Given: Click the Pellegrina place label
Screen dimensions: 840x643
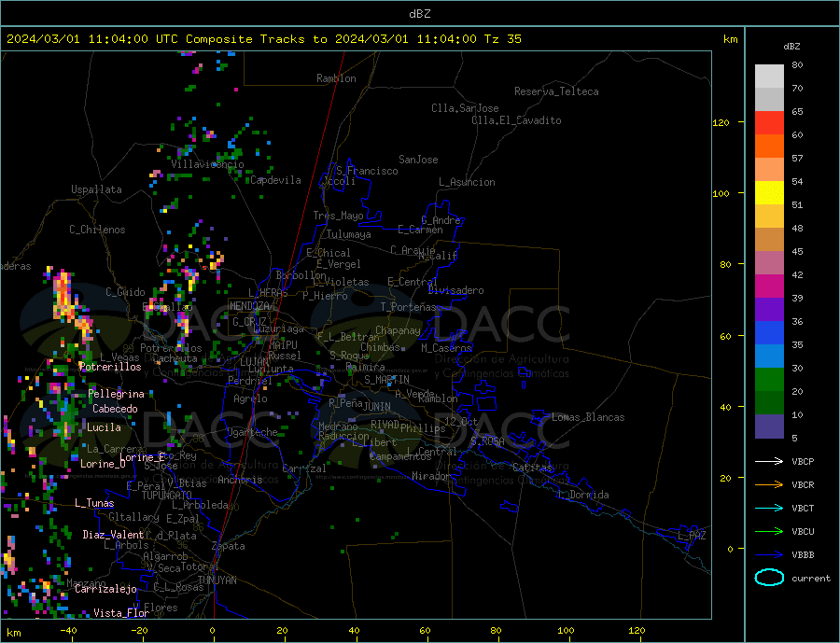Looking at the screenshot, I should click(x=117, y=394).
